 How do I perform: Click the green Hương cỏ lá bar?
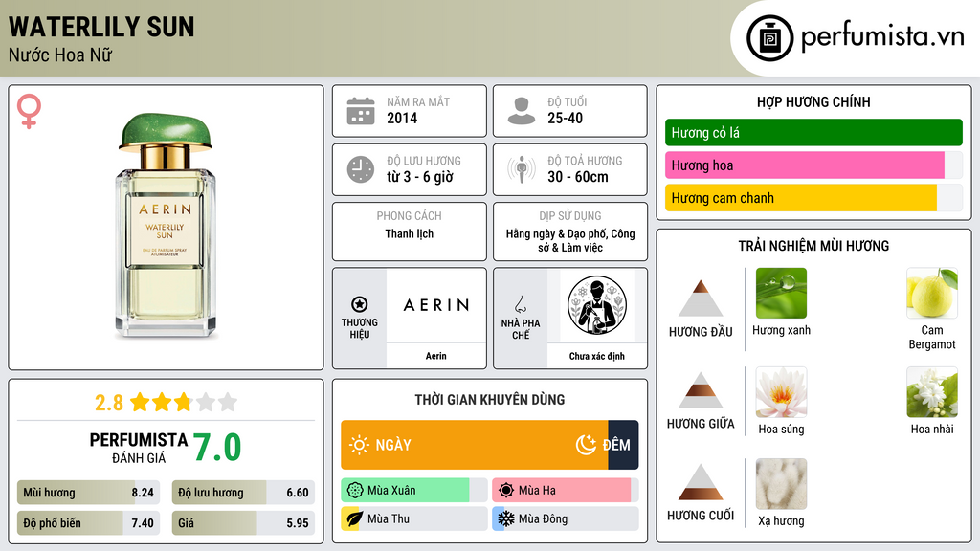point(813,132)
